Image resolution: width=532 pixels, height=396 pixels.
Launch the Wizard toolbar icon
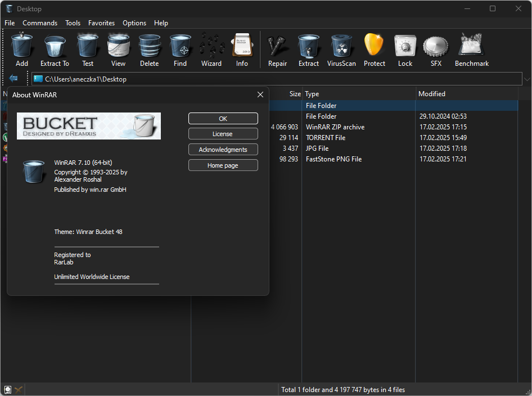click(x=211, y=45)
